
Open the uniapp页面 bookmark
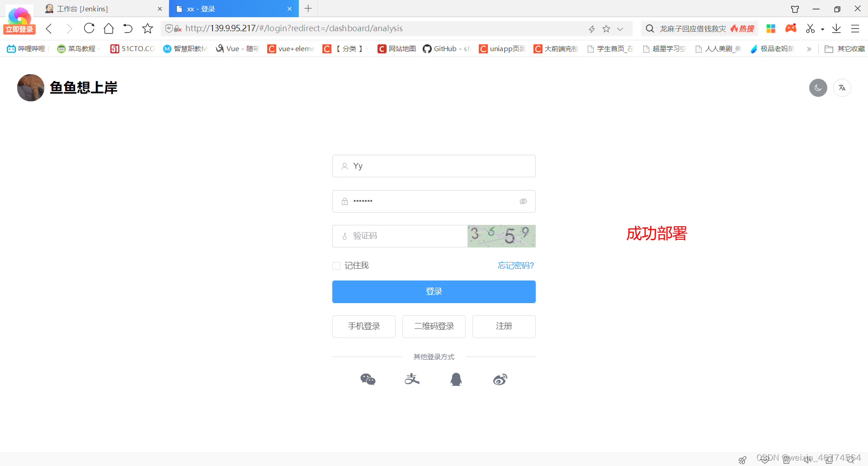502,48
